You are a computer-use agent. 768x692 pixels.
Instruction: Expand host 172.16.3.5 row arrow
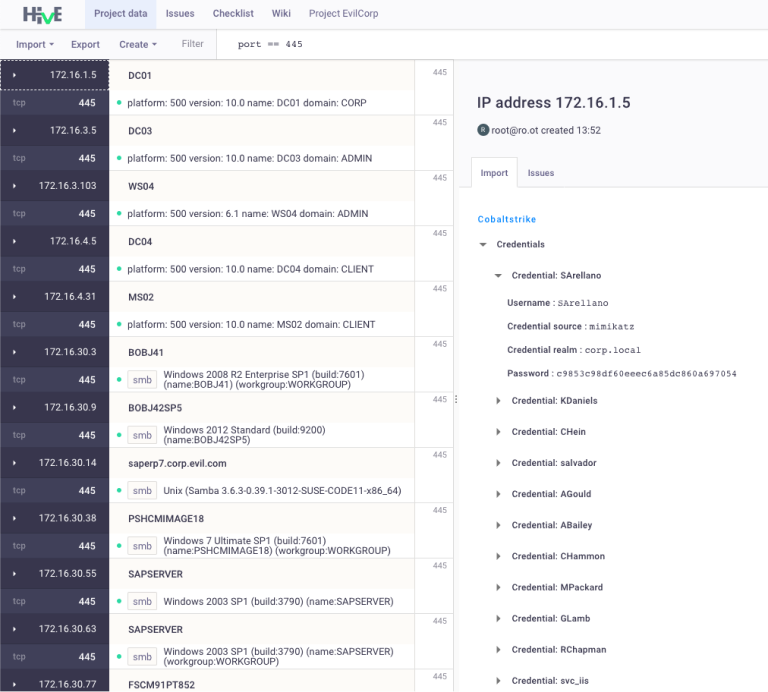pyautogui.click(x=14, y=130)
